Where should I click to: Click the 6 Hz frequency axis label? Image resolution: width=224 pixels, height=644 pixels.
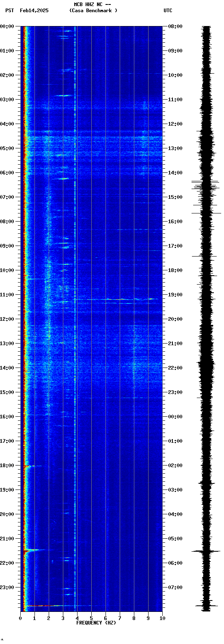(x=106, y=618)
